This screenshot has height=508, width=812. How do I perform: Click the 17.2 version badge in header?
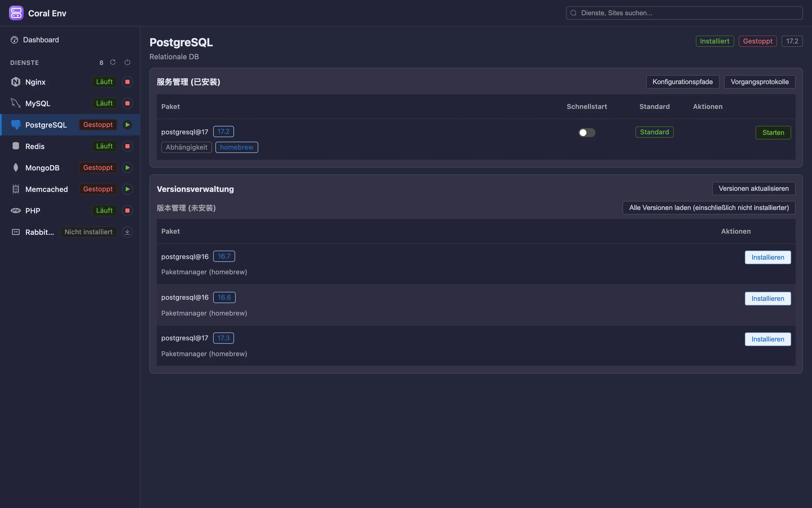(x=792, y=41)
